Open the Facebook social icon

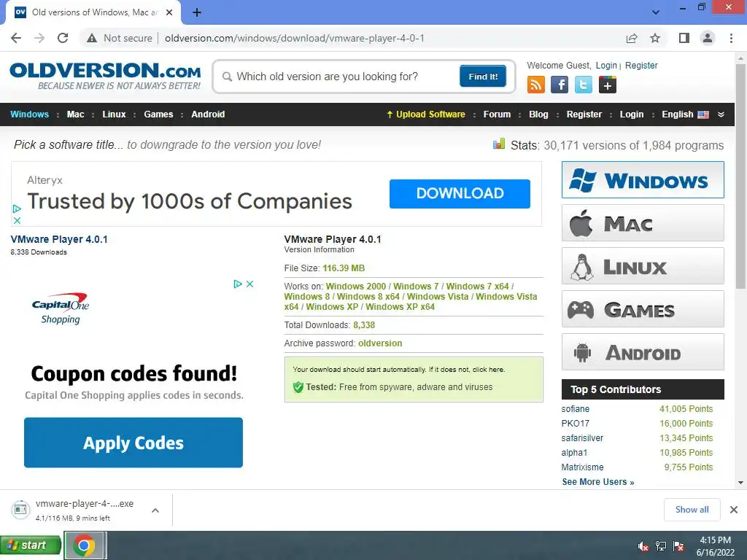(560, 85)
